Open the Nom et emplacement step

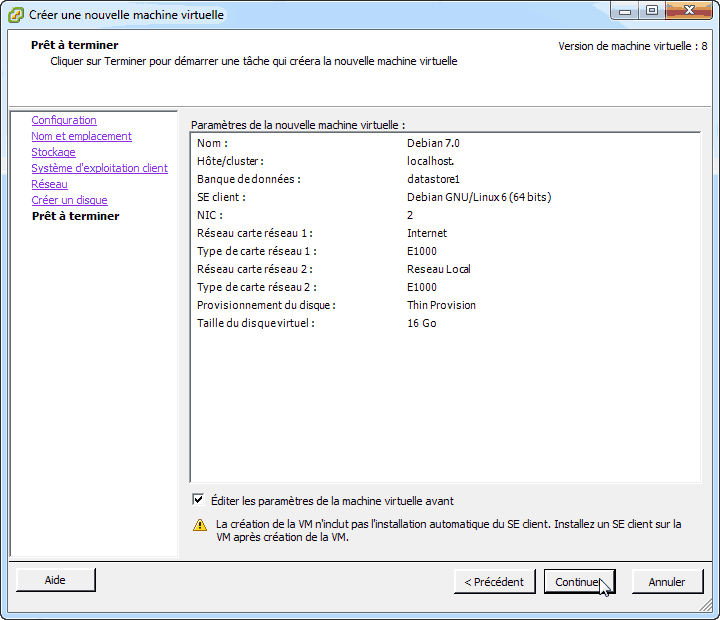coord(81,136)
